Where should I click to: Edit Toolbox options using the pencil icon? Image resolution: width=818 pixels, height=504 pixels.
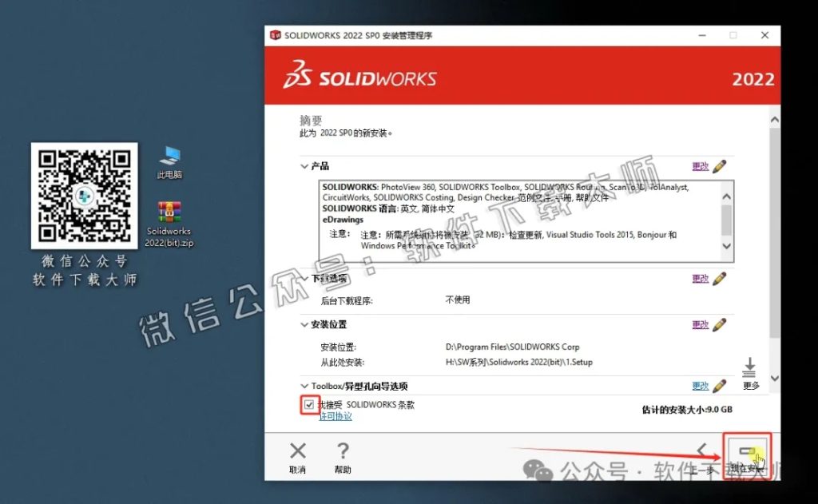[x=720, y=386]
